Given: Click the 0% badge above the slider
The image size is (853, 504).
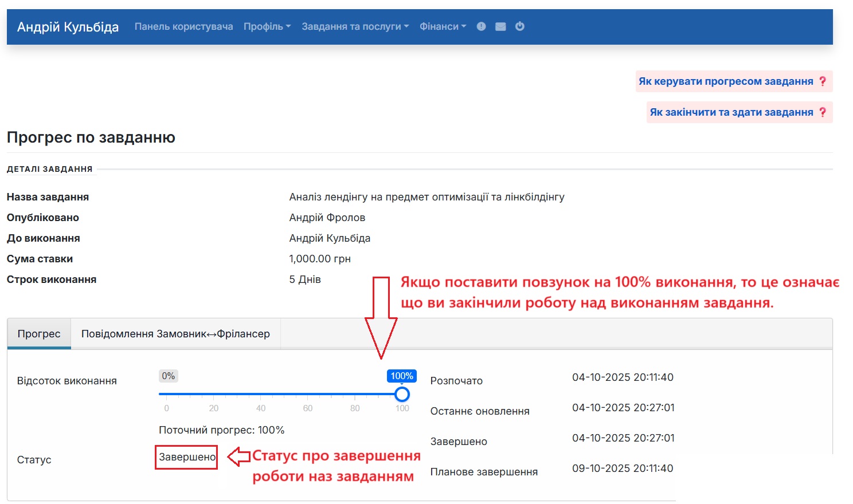Looking at the screenshot, I should (x=169, y=376).
